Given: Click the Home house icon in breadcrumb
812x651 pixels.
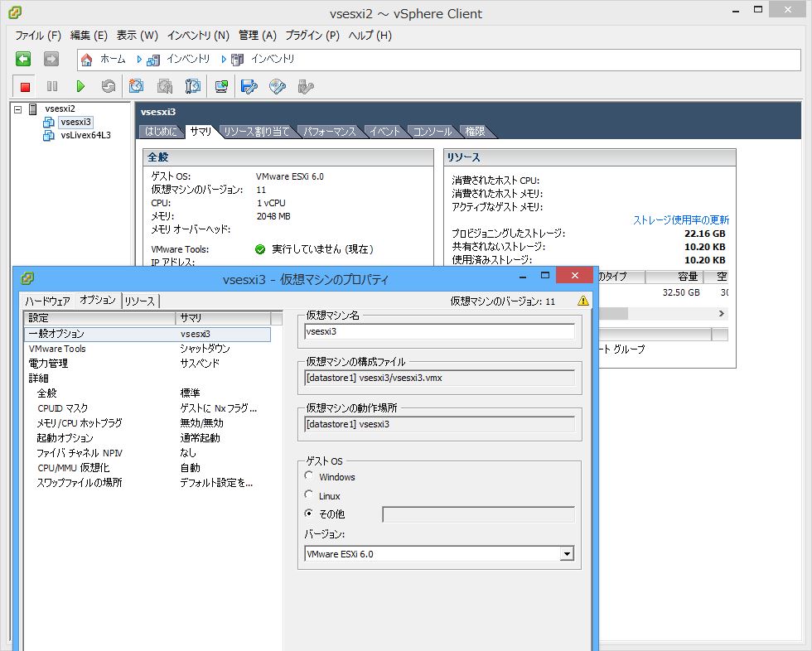Looking at the screenshot, I should pos(86,60).
